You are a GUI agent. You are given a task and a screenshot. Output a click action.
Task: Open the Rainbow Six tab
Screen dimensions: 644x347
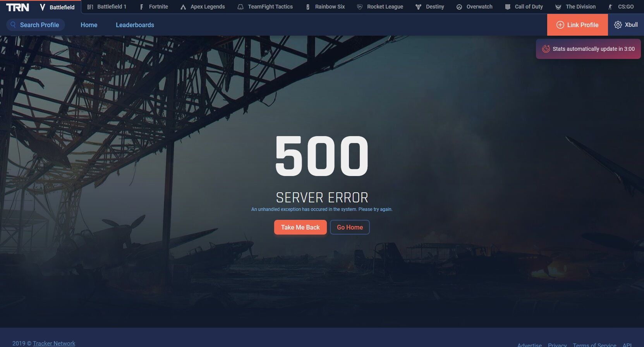[x=325, y=7]
